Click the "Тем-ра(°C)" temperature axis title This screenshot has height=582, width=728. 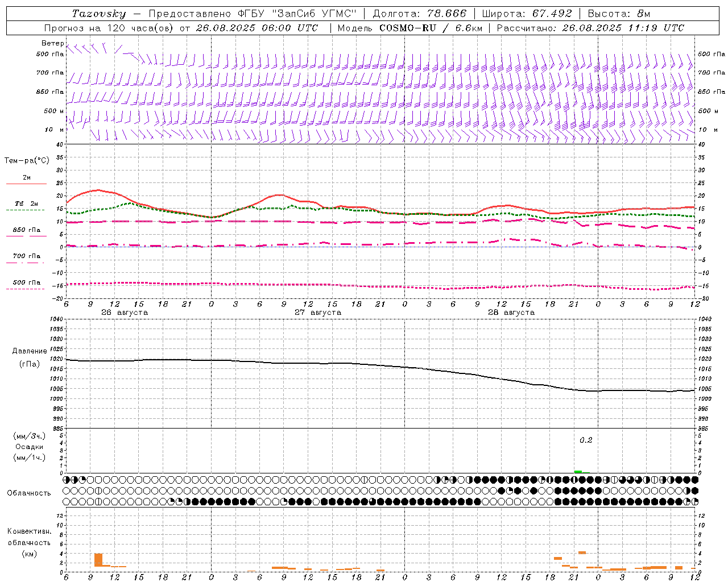[x=27, y=161]
